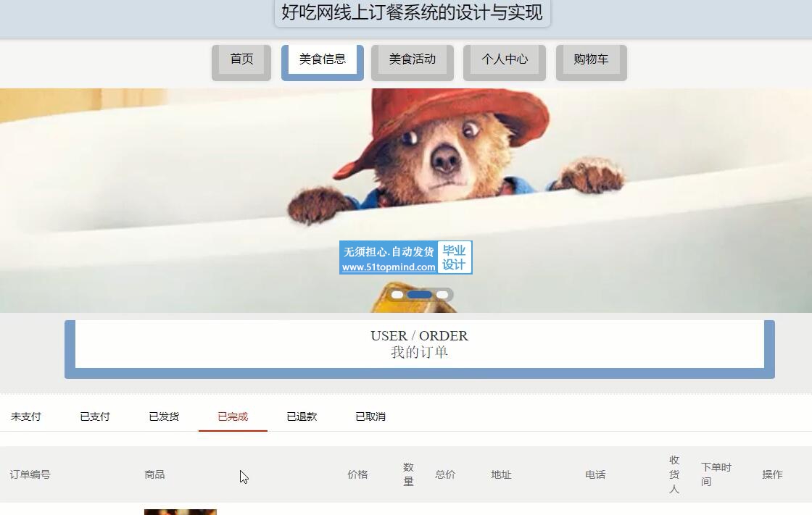The height and width of the screenshot is (515, 812).
Task: Click the 商品 column header
Action: (x=154, y=474)
